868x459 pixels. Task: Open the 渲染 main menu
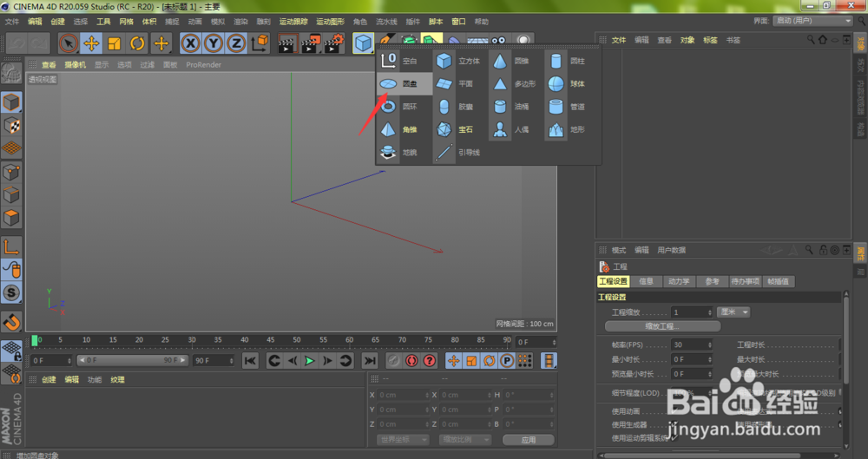[240, 22]
